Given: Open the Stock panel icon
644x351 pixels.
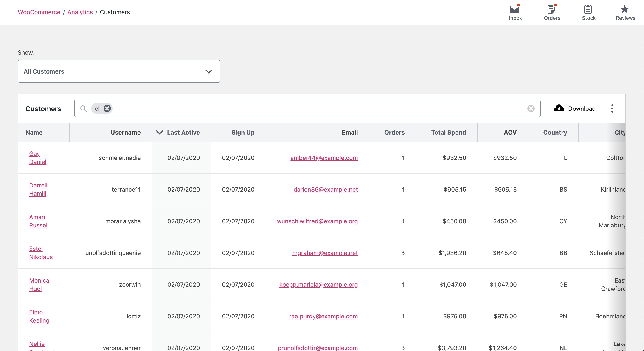Looking at the screenshot, I should click(588, 12).
